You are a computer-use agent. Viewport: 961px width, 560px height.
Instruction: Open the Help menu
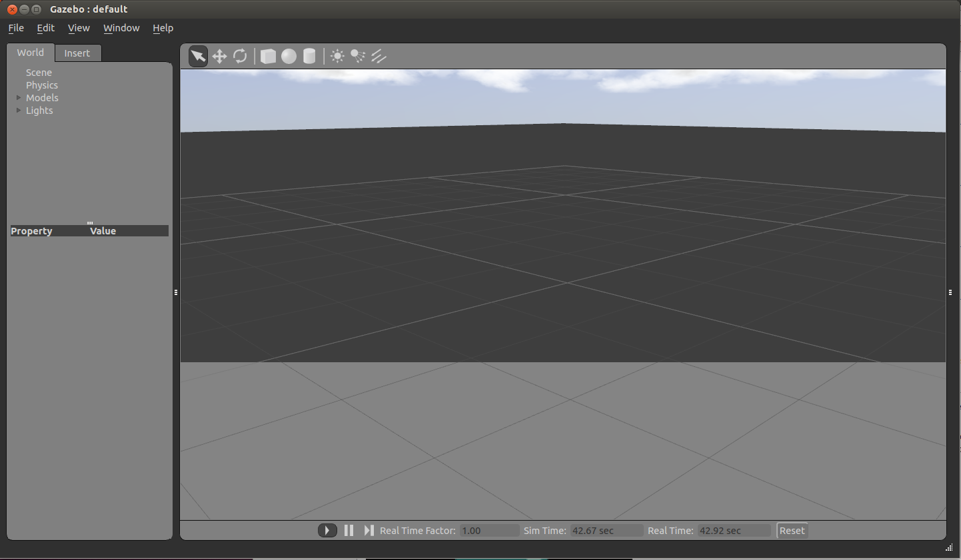pyautogui.click(x=163, y=28)
